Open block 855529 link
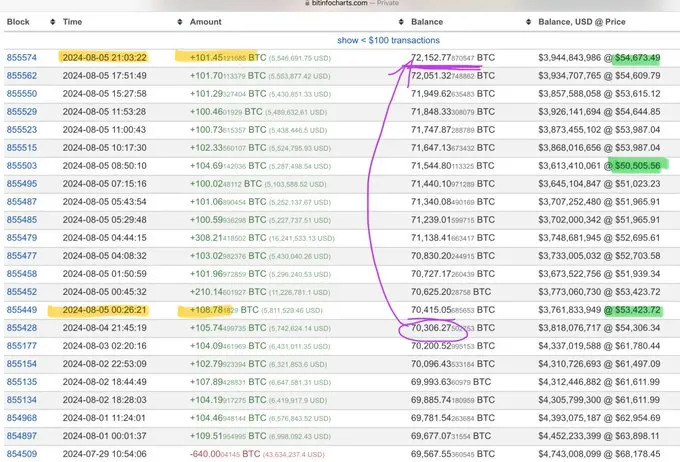Viewport: 680px width, 462px height. click(x=22, y=111)
